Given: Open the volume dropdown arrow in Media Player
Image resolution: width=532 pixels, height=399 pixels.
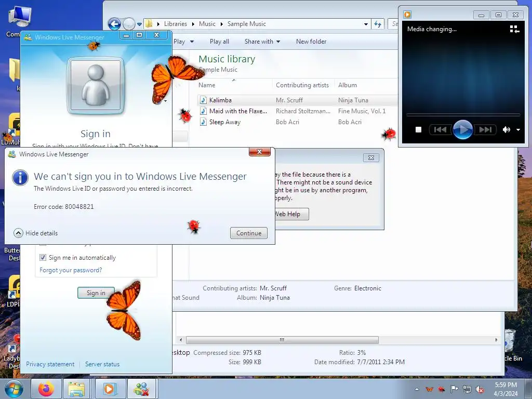Looking at the screenshot, I should point(518,129).
